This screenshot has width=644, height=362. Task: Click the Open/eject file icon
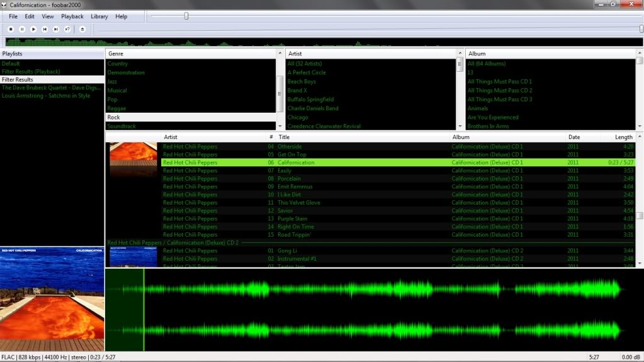[82, 29]
